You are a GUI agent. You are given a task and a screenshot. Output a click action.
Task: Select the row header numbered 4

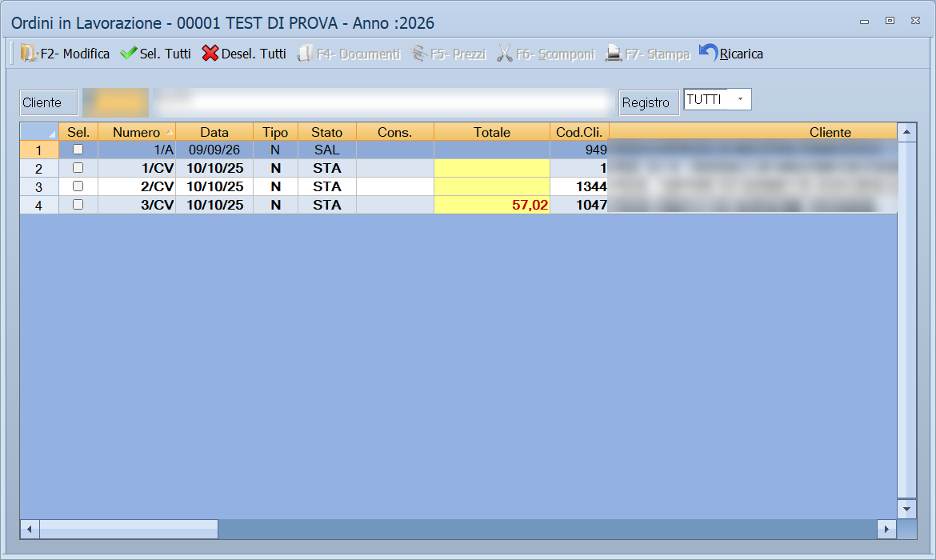coord(39,206)
